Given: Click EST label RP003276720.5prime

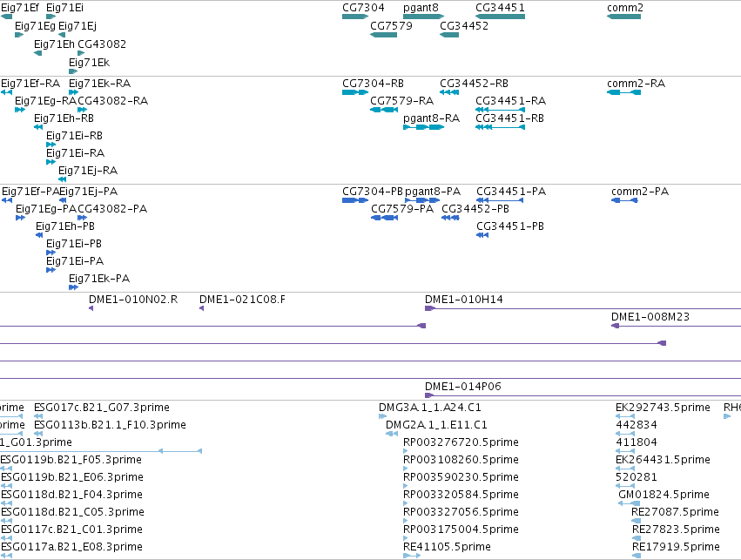Looking at the screenshot, I should coord(461,442).
